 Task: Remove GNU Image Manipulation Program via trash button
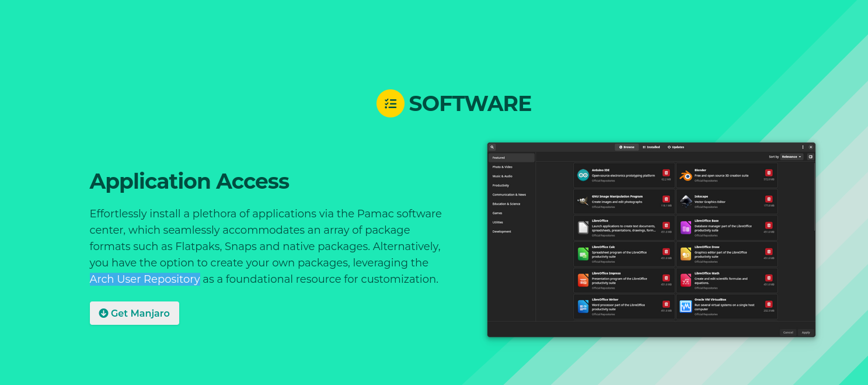pyautogui.click(x=666, y=199)
